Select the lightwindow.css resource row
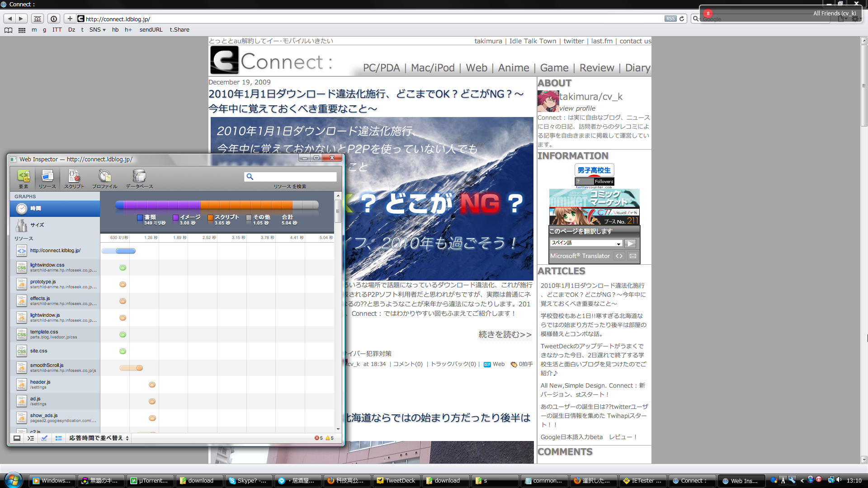This screenshot has width=868, height=488. pos(55,267)
